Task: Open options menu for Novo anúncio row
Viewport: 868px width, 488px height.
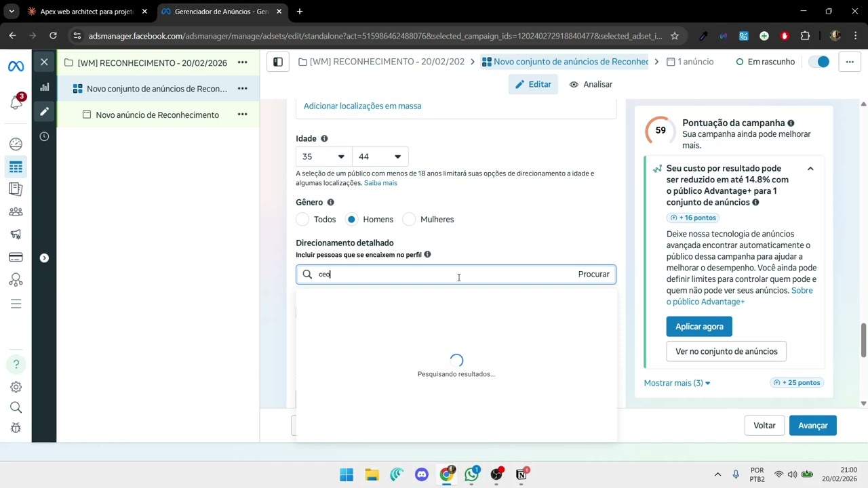Action: 242,115
